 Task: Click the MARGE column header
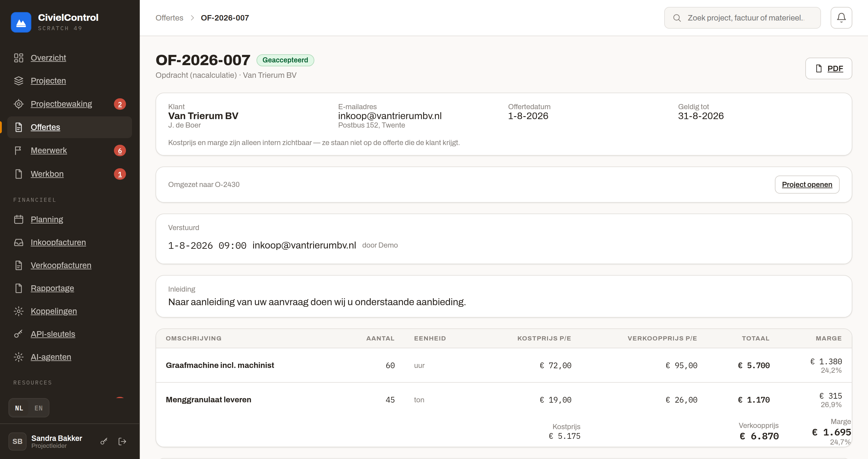tap(829, 338)
